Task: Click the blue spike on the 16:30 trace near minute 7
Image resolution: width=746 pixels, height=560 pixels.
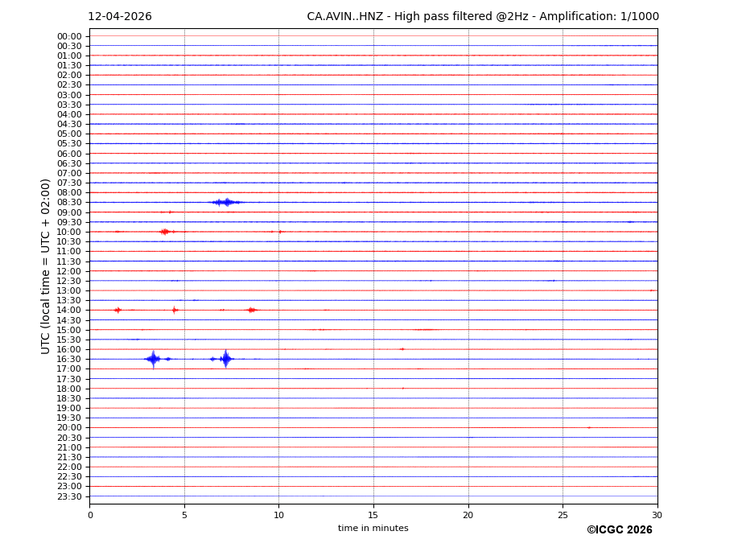Action: point(225,359)
